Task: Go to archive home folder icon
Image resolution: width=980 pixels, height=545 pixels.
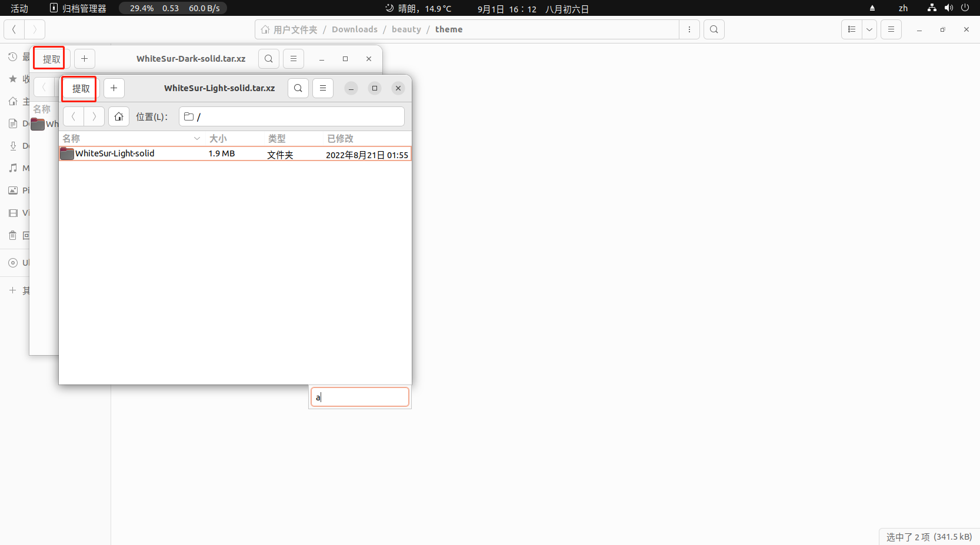Action: point(119,116)
